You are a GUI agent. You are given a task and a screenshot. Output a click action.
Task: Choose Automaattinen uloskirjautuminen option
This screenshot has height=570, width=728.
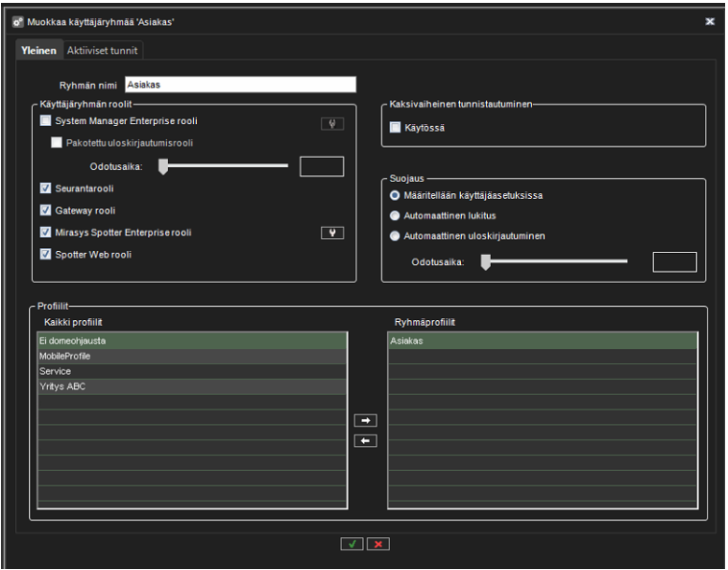395,235
